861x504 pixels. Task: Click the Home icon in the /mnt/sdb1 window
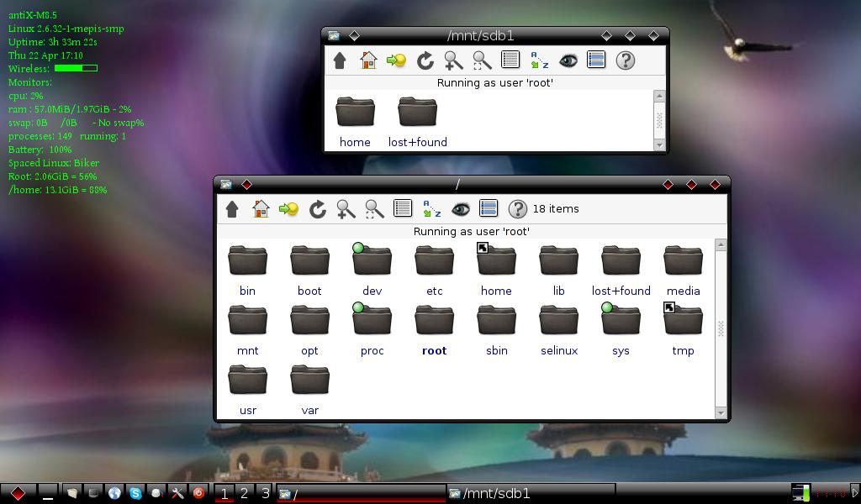tap(368, 60)
